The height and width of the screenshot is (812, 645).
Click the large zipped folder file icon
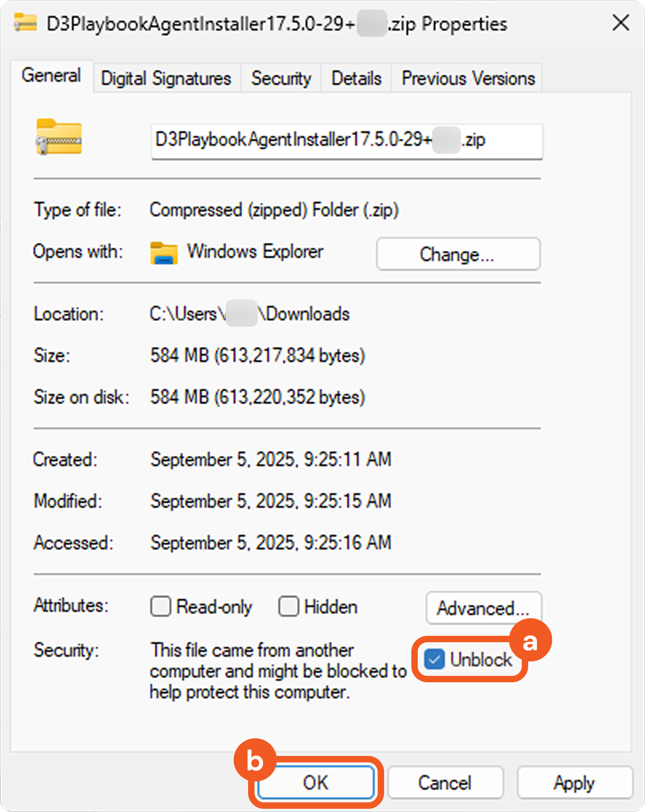pos(59,137)
